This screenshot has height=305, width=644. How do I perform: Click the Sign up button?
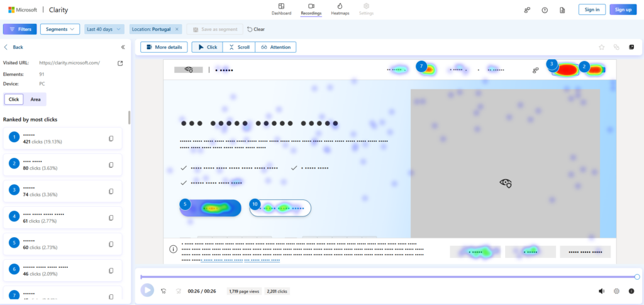pos(623,9)
